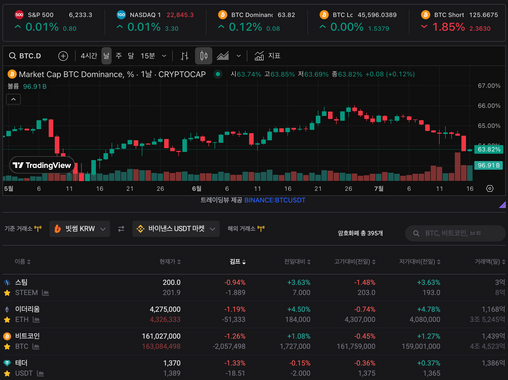Toggle the favorite star for BTC
Image resolution: width=508 pixels, height=380 pixels.
pyautogui.click(x=7, y=347)
